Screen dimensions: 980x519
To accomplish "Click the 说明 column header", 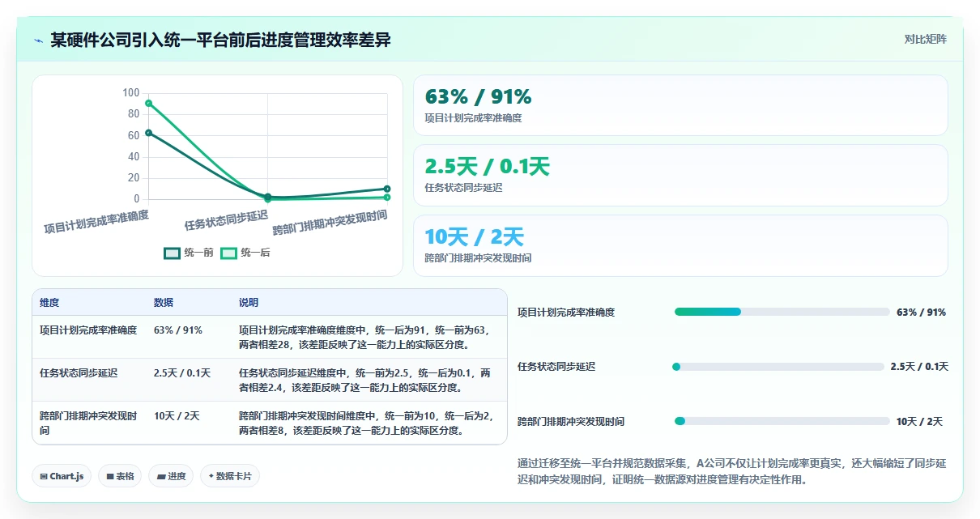I will coord(249,302).
